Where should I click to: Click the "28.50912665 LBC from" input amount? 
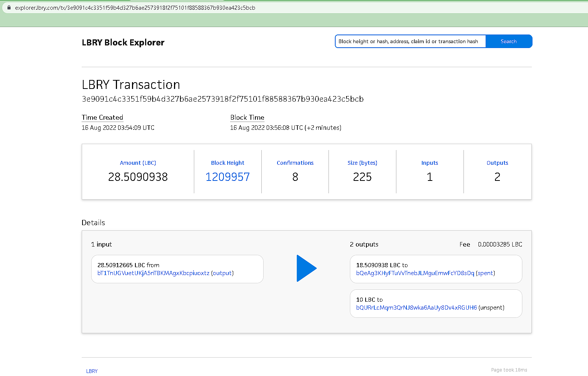point(128,265)
